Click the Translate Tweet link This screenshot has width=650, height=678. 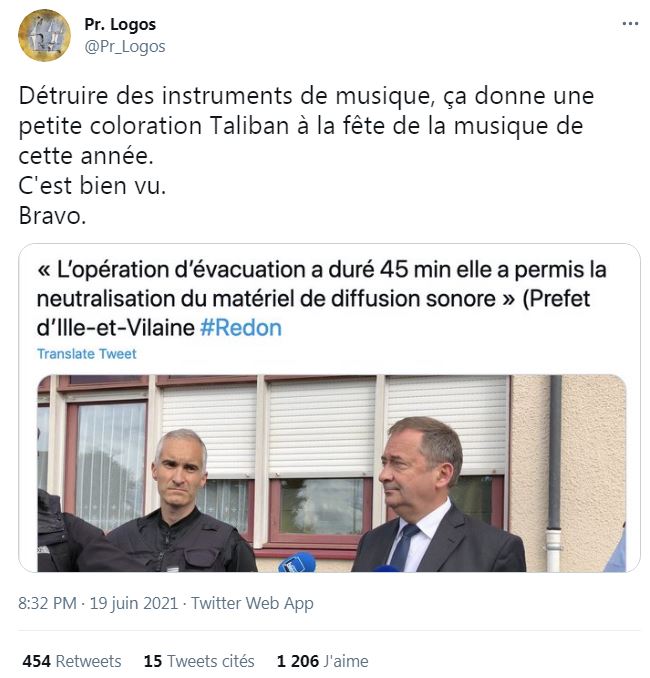(86, 354)
